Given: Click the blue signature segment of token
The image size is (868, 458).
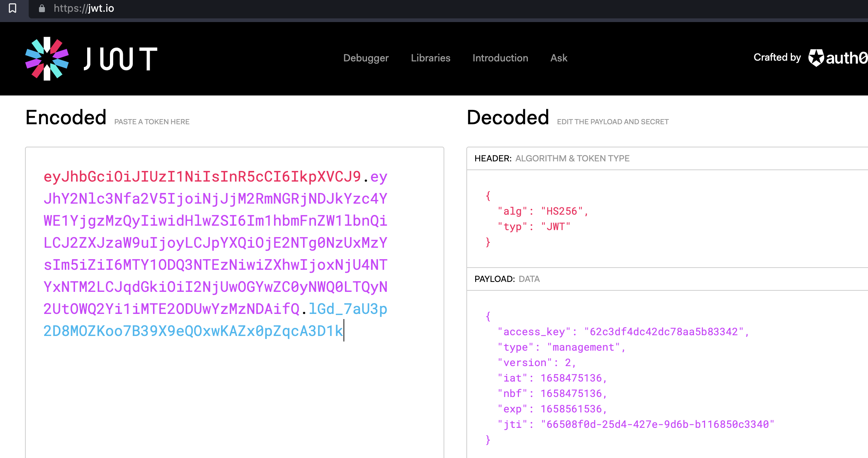Looking at the screenshot, I should point(193,331).
